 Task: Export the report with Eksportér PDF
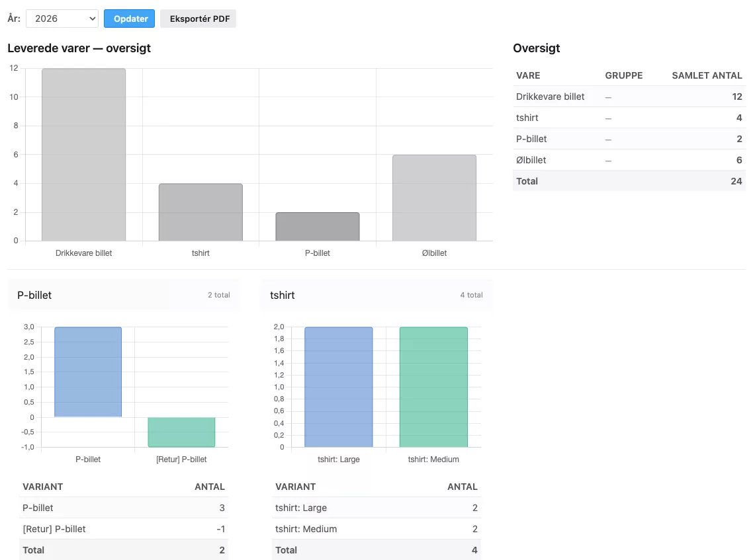(x=199, y=19)
